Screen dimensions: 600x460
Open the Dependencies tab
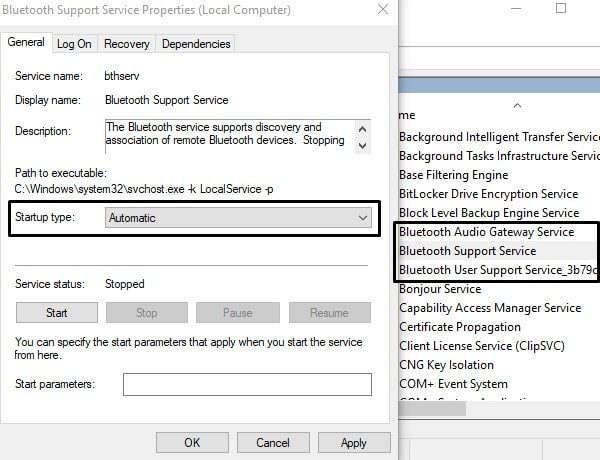tap(196, 44)
